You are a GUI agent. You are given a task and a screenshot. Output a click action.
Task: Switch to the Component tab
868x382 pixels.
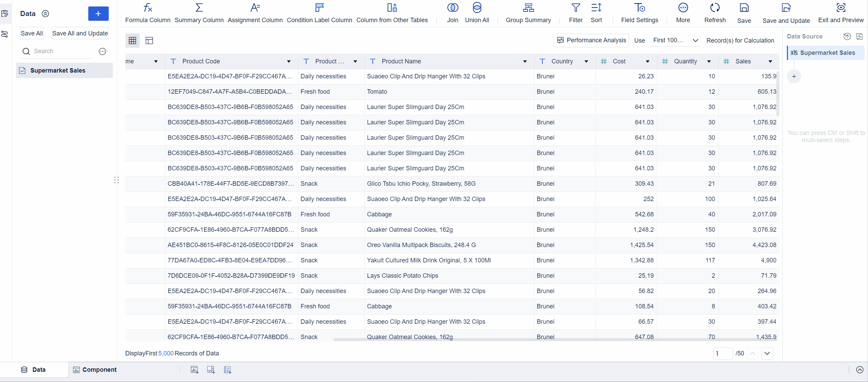point(95,370)
